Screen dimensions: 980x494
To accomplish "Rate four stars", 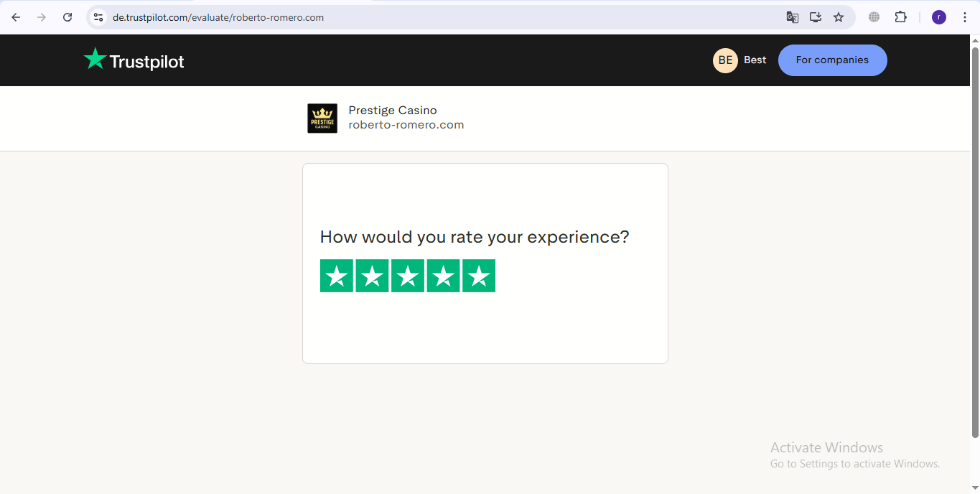I will [443, 276].
